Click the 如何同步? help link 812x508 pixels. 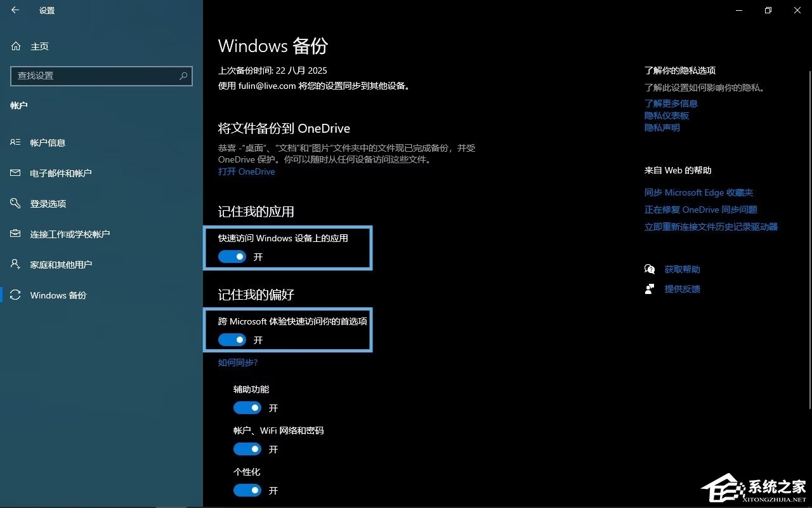click(237, 362)
